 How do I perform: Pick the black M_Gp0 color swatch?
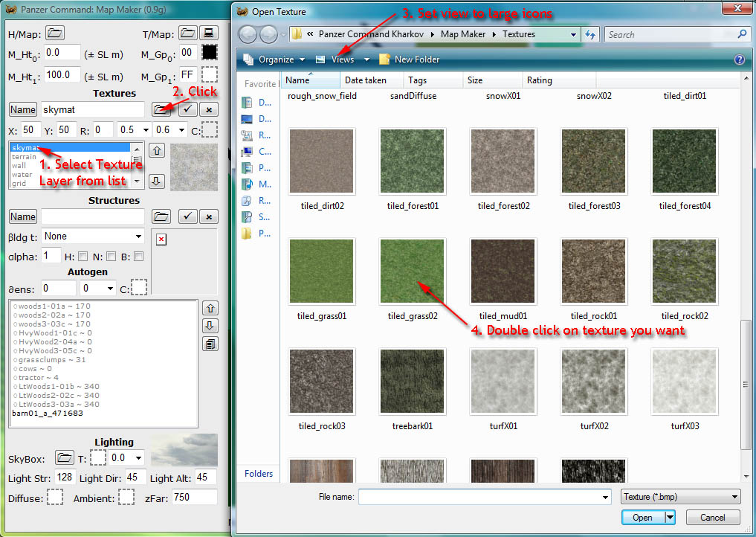(209, 53)
